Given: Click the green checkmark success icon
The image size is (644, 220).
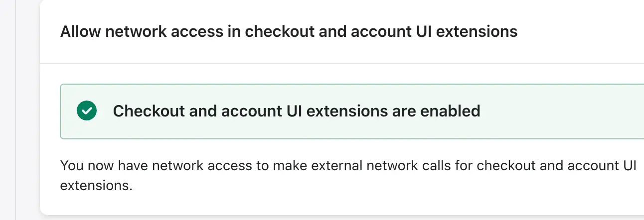Looking at the screenshot, I should click(x=87, y=111).
